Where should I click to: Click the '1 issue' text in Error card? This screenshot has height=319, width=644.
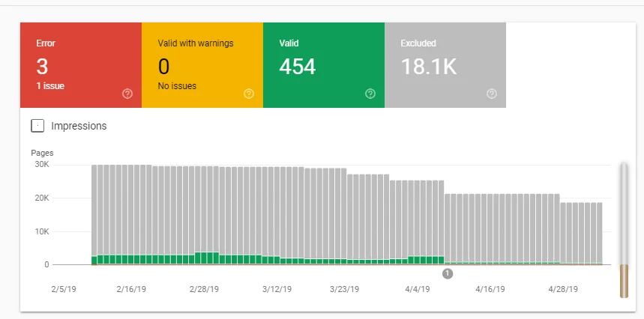[x=50, y=86]
